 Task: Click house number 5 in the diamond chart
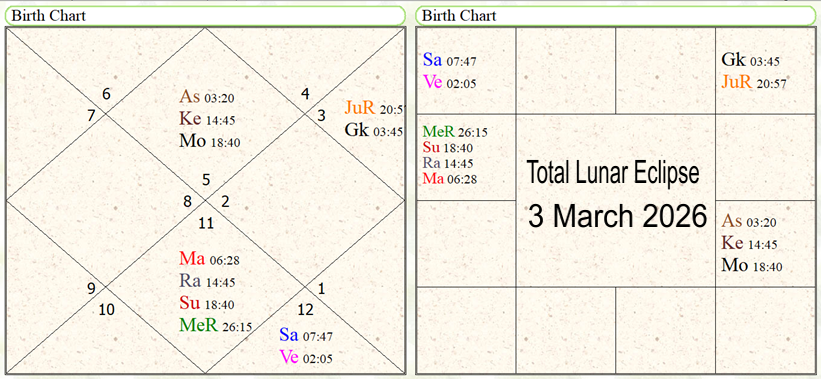point(206,180)
